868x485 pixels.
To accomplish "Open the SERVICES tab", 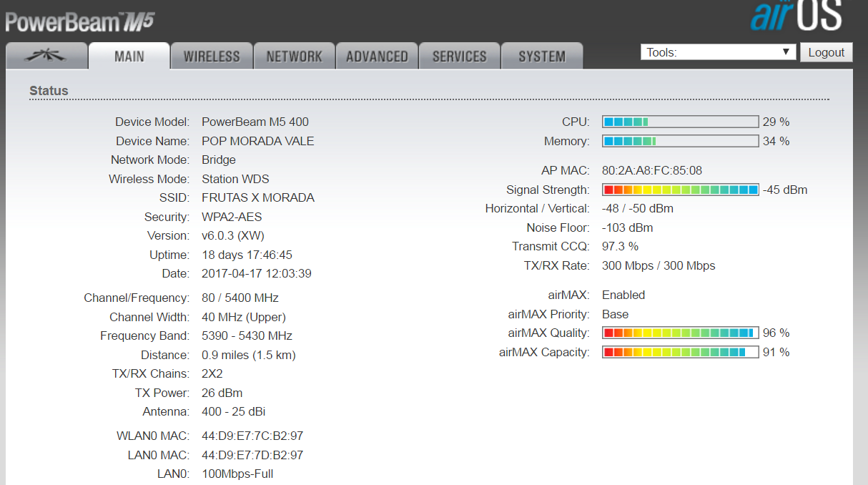I will tap(459, 56).
